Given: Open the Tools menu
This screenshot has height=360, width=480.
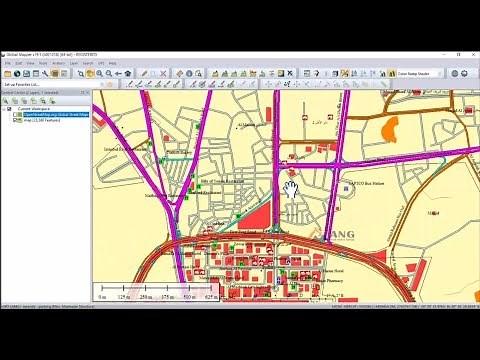Looking at the screenshot, I should pos(43,63).
